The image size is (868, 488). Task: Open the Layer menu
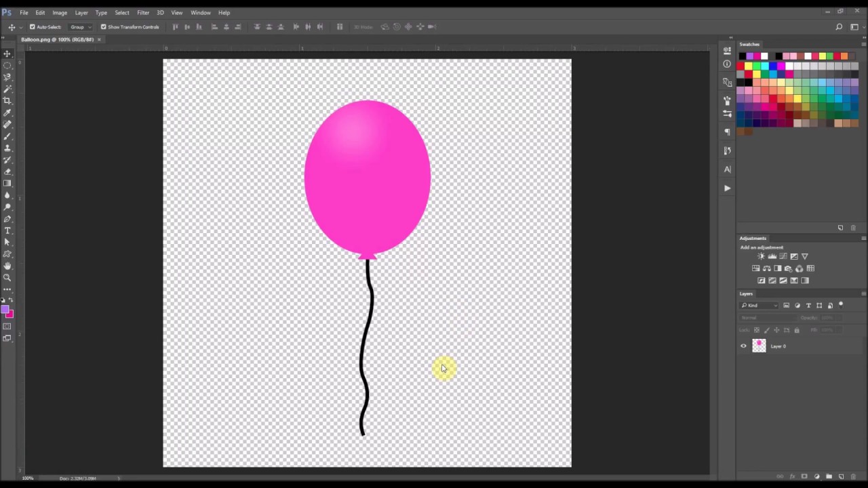pyautogui.click(x=81, y=13)
